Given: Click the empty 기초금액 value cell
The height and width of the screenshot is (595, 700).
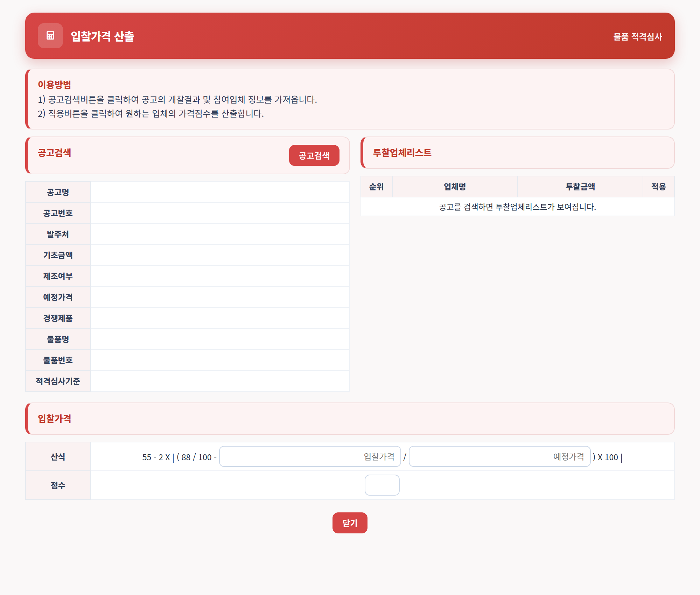Looking at the screenshot, I should coord(220,255).
